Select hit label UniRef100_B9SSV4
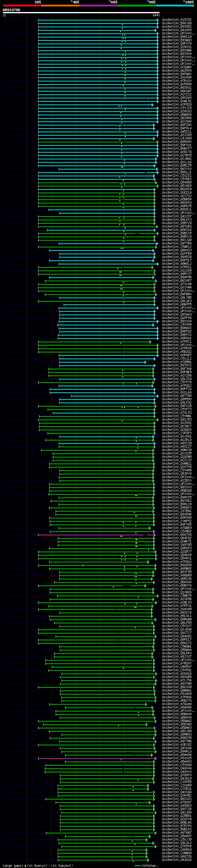The width and height of the screenshot is (197, 868). [177, 321]
